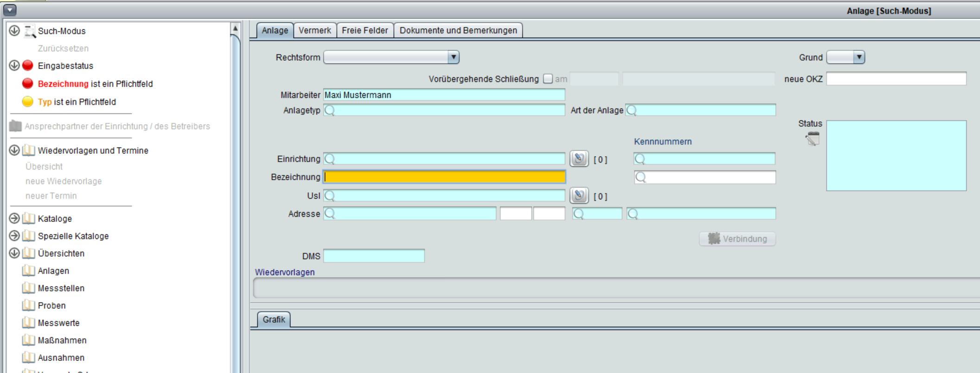
Task: Expand the Spezielle Kataloge node
Action: [x=14, y=236]
